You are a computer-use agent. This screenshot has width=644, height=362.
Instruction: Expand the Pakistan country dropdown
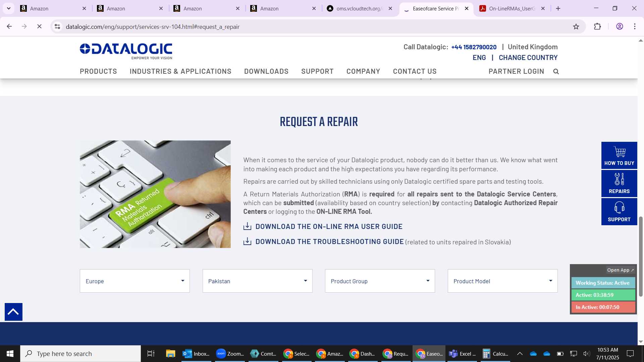point(257,281)
